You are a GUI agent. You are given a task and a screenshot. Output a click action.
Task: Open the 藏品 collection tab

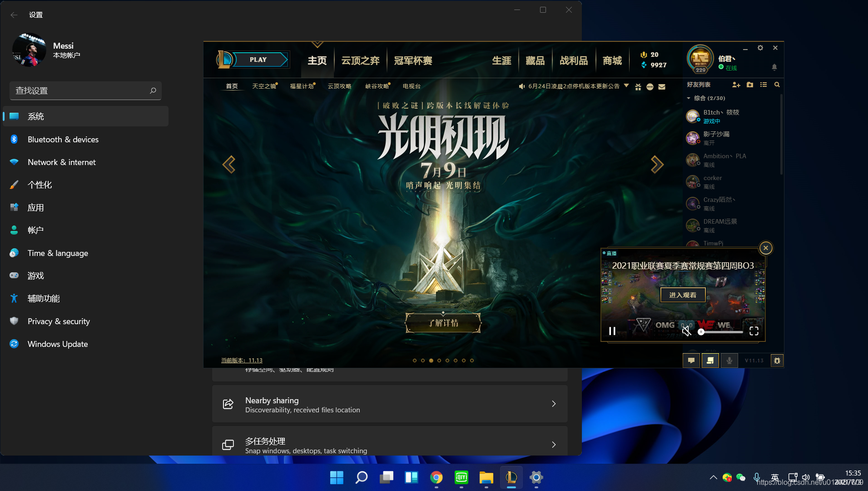coord(535,60)
